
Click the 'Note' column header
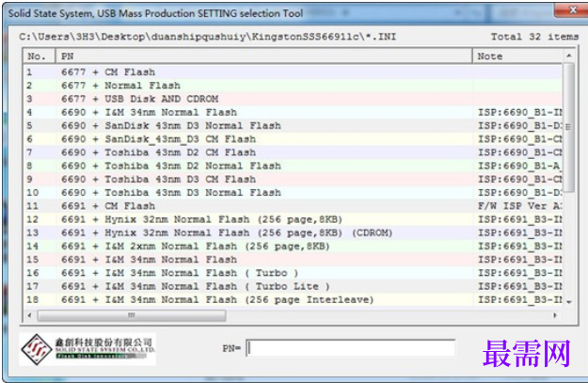(x=517, y=56)
